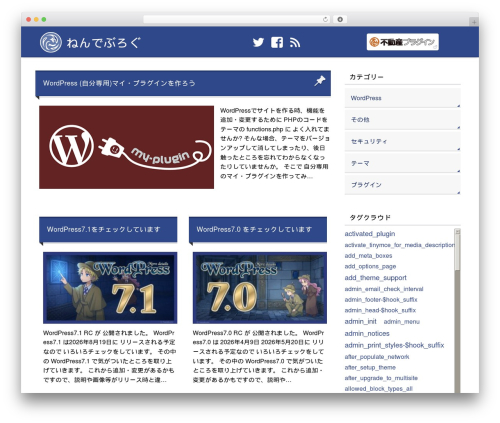Click the activated_plugin tag

click(x=370, y=234)
